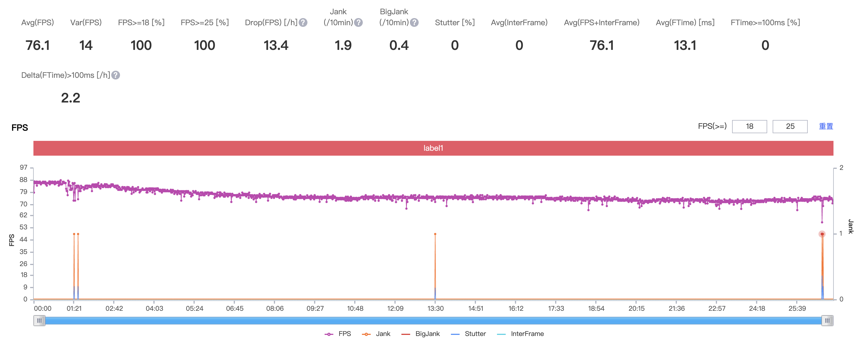Select the red label1 segment bar

[x=433, y=148]
